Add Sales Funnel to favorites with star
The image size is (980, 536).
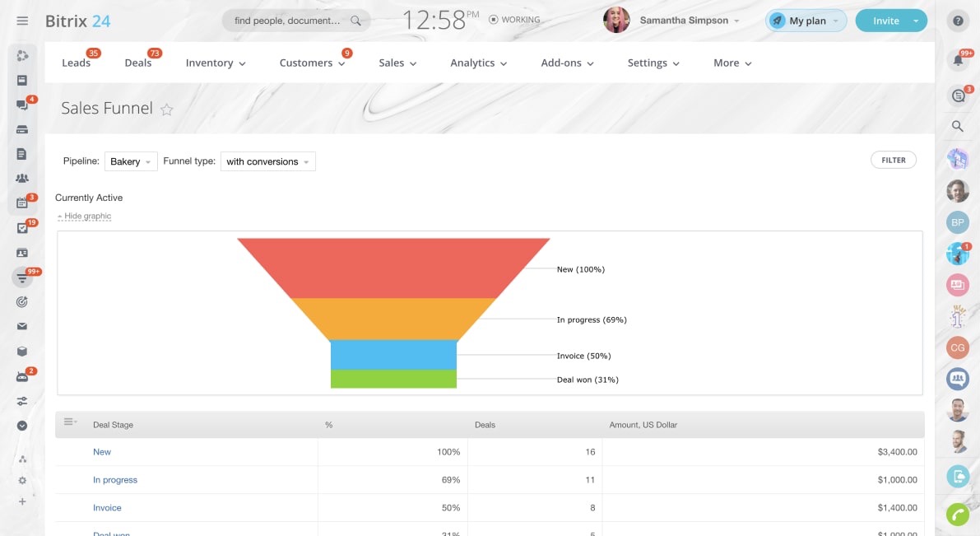pyautogui.click(x=166, y=110)
